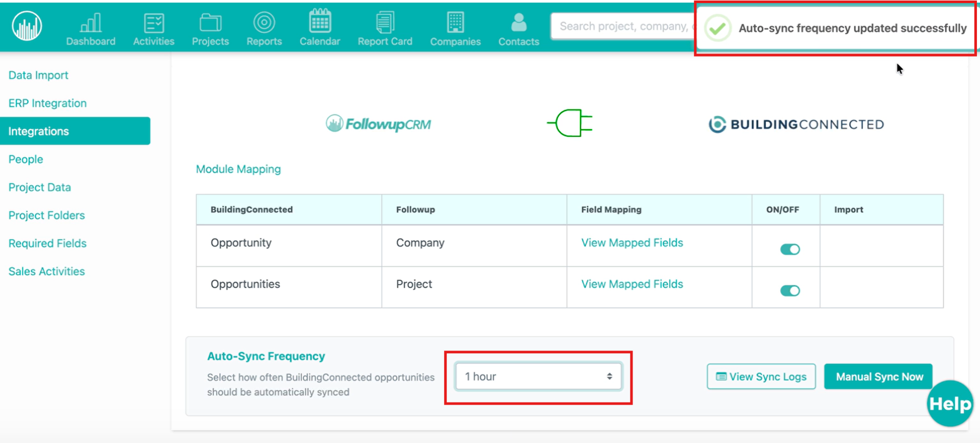The image size is (980, 443).
Task: Open the Dashboard bar chart icon
Action: 90,23
